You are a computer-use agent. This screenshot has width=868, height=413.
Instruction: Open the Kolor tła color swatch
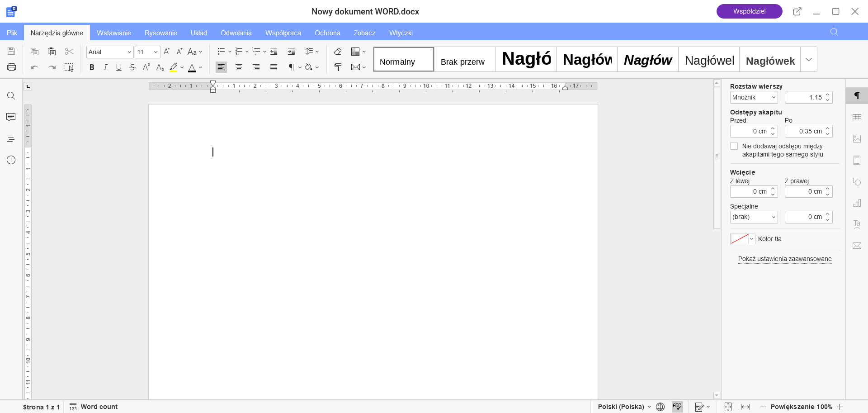[x=742, y=239]
